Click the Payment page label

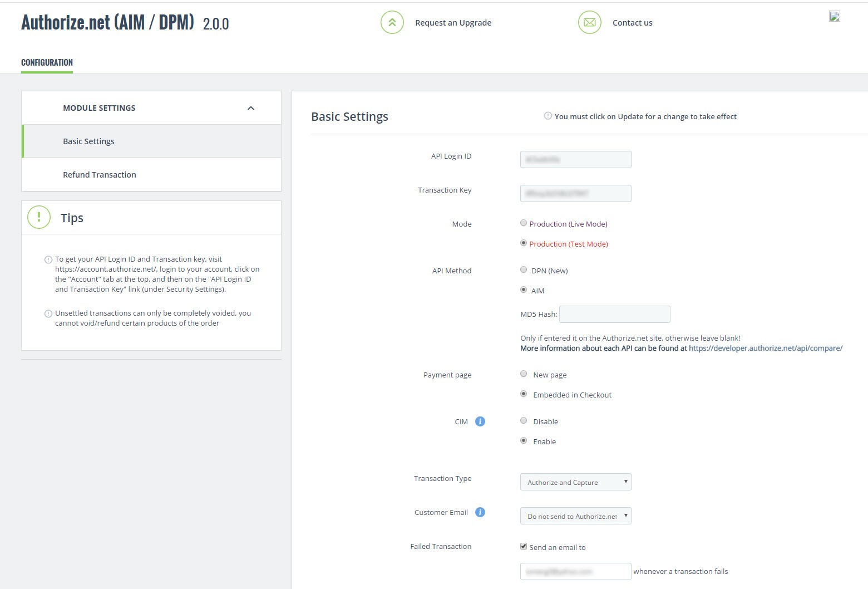tap(447, 375)
